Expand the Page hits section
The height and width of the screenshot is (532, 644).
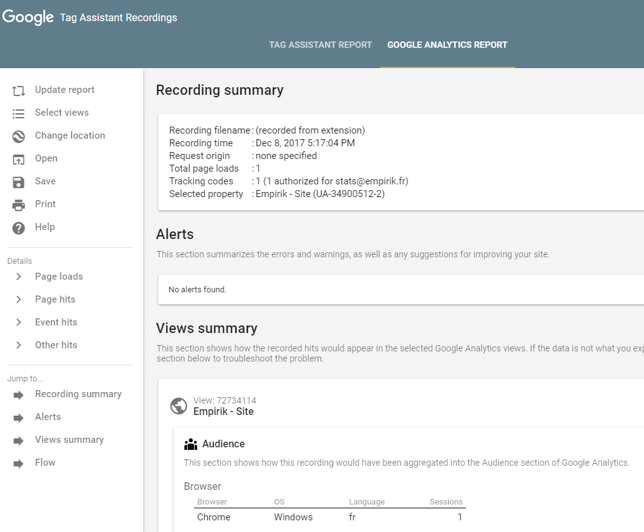(19, 300)
